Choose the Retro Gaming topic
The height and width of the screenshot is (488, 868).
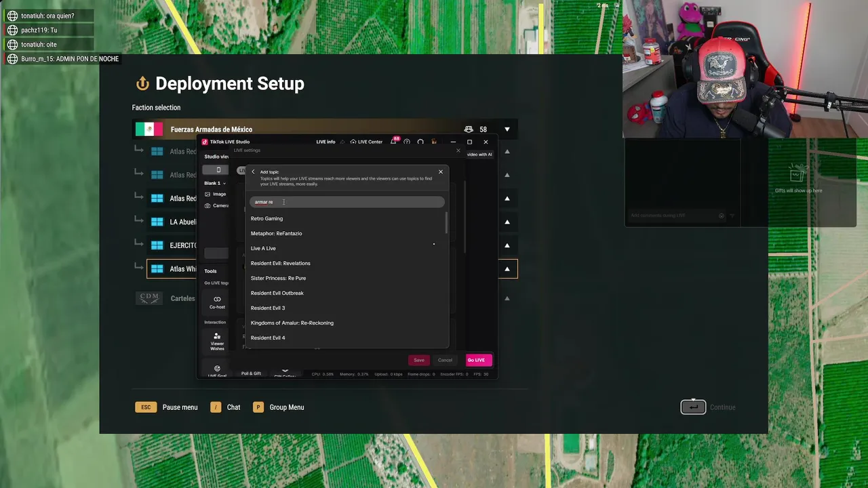click(x=267, y=218)
